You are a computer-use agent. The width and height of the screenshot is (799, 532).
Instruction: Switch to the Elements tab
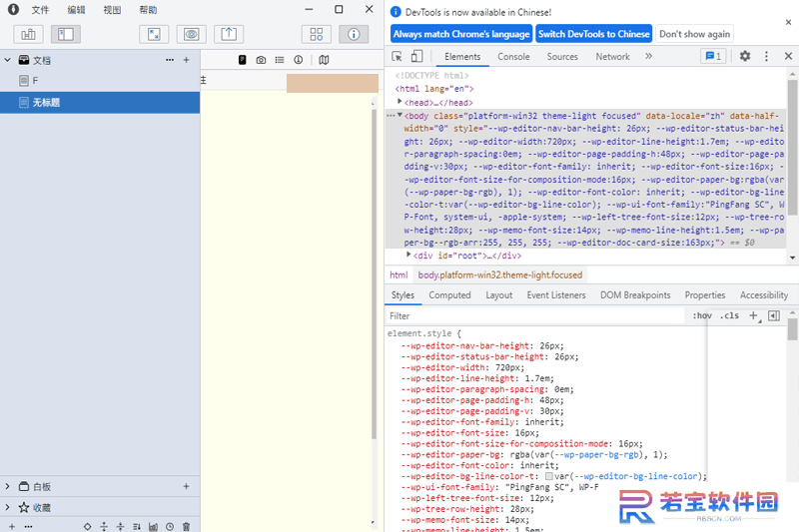pyautogui.click(x=462, y=57)
